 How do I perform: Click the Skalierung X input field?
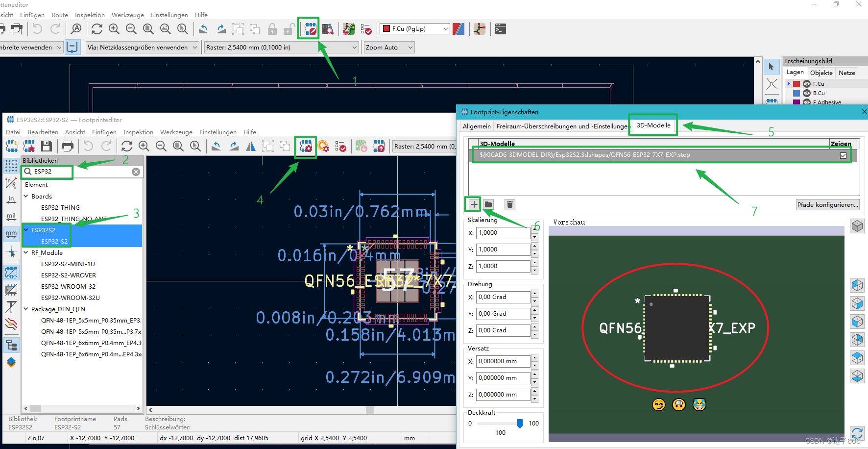tap(503, 233)
